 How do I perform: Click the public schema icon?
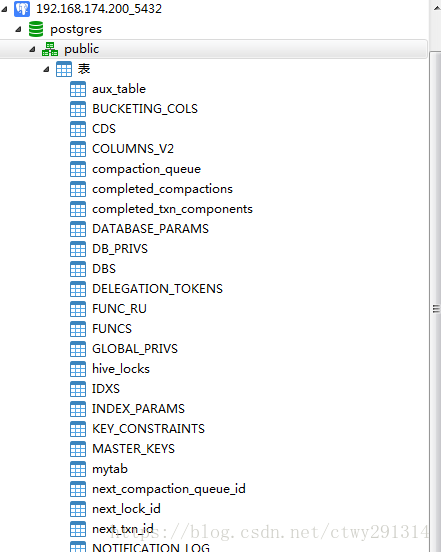50,49
